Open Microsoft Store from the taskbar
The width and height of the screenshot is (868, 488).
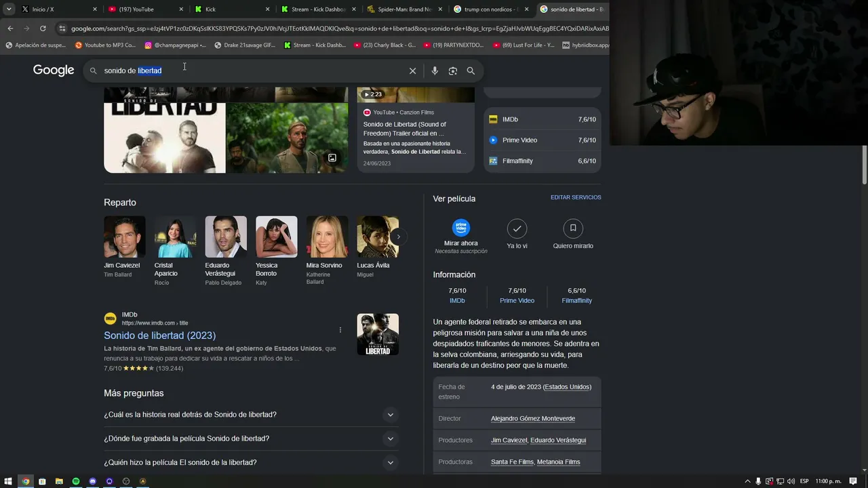point(42,481)
